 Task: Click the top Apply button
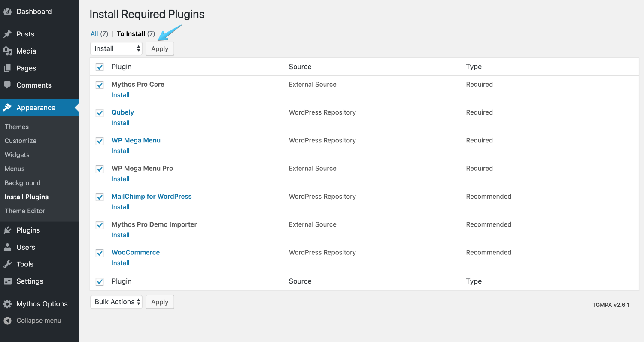[160, 49]
